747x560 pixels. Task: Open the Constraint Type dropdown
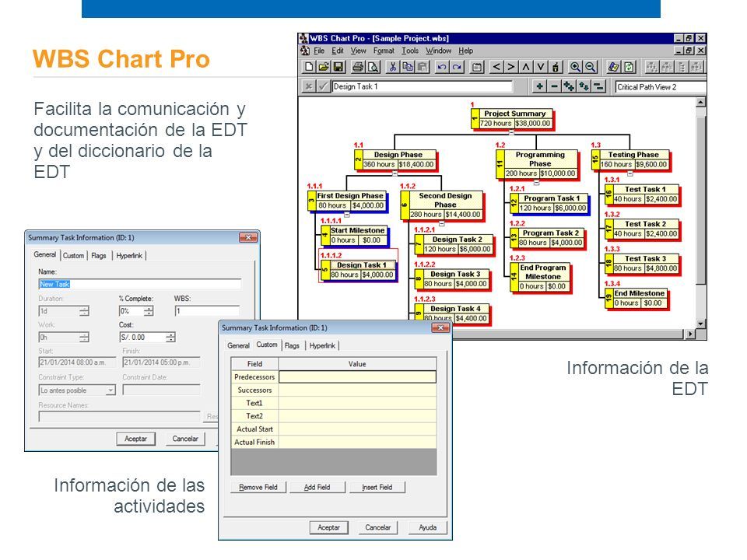coord(110,390)
